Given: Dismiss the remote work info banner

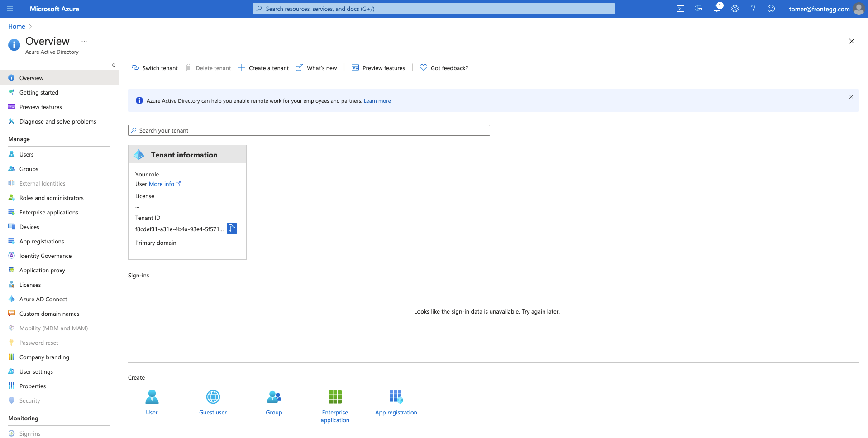Looking at the screenshot, I should [x=851, y=97].
